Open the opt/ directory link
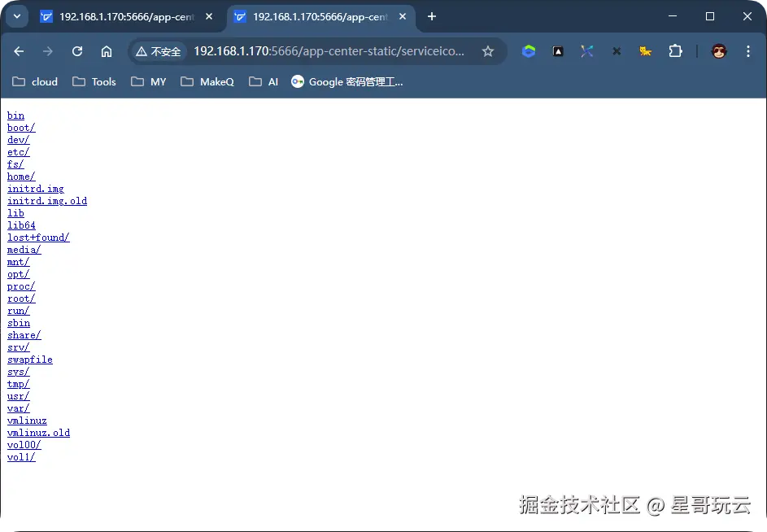The height and width of the screenshot is (532, 767). 18,275
